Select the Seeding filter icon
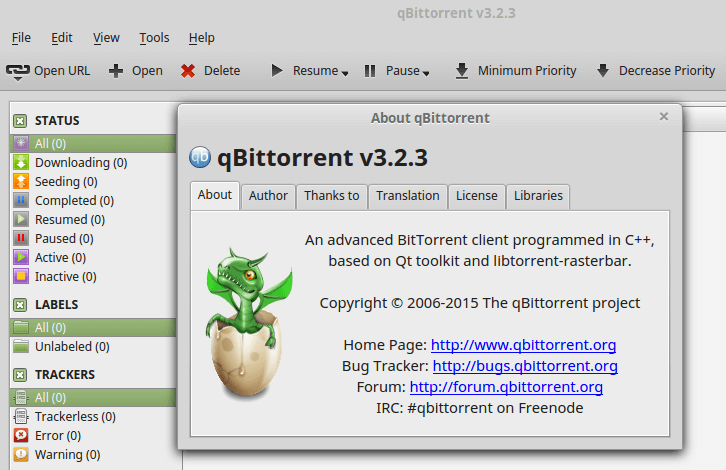This screenshot has width=726, height=470. click(x=21, y=182)
